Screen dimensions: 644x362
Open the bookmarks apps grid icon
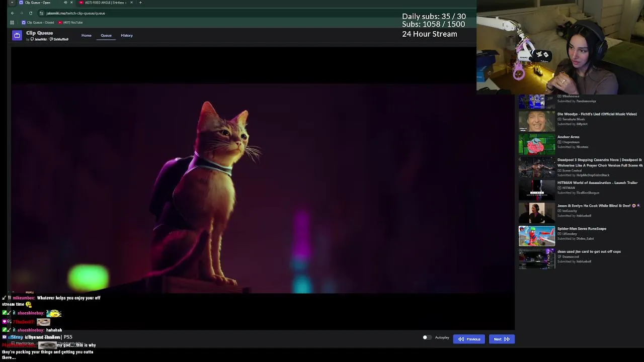(12, 23)
